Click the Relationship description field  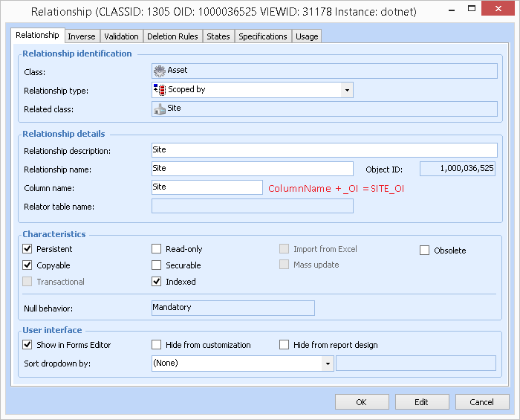323,150
